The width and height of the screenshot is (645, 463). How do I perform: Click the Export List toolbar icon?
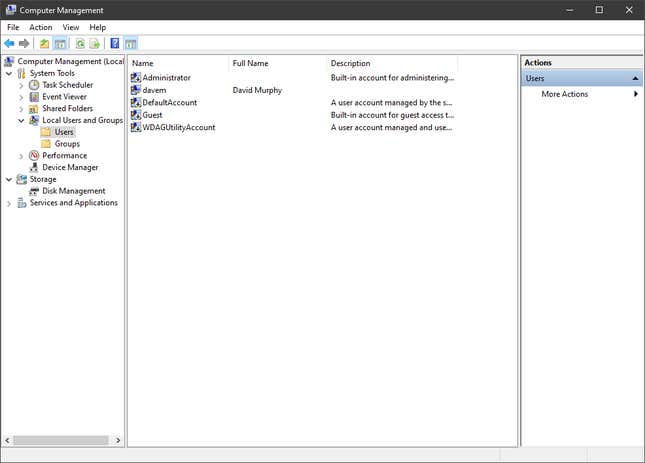95,44
